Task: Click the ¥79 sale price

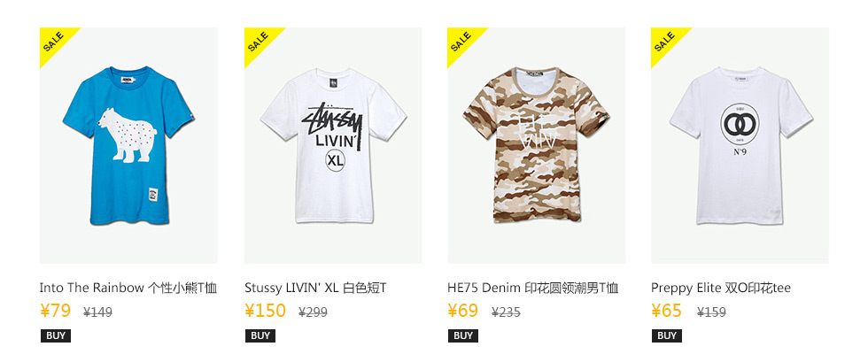Action: (x=55, y=311)
